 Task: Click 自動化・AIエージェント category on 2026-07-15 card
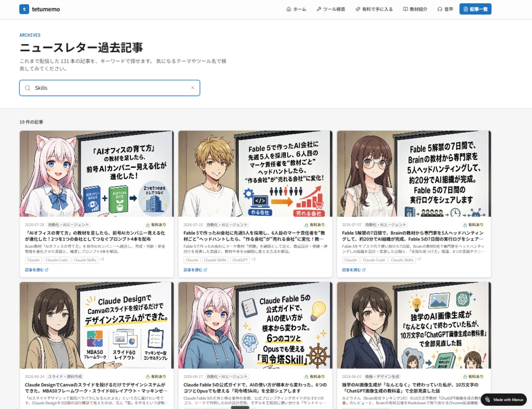point(227,225)
